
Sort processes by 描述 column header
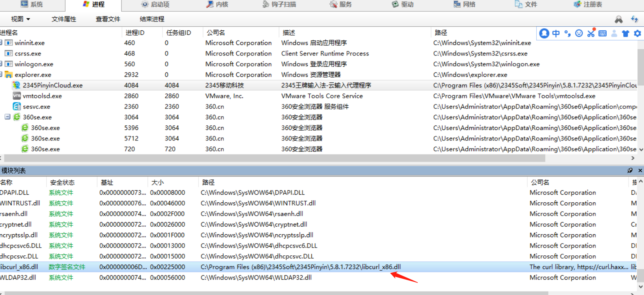(355, 32)
